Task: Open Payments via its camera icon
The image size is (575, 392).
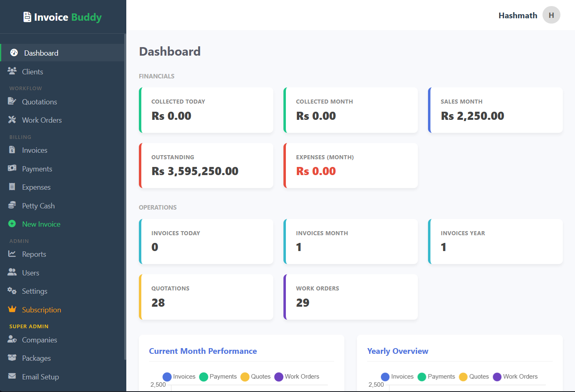Action: point(13,168)
